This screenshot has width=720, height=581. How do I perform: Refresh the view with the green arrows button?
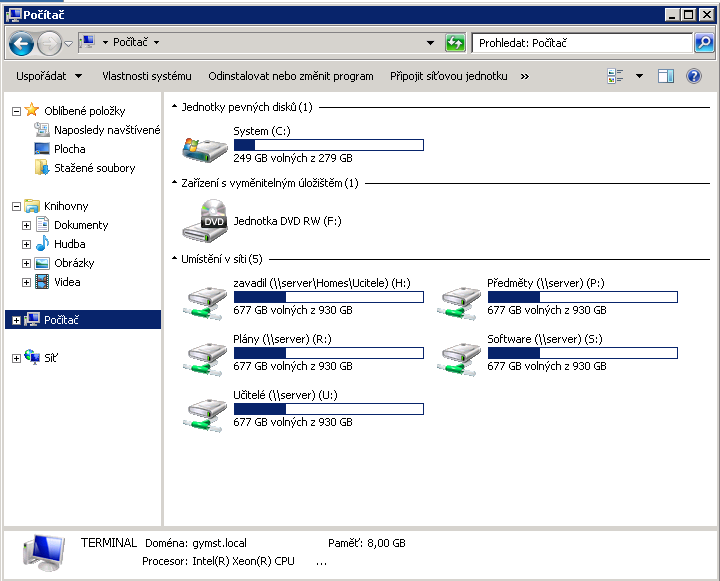coord(455,43)
